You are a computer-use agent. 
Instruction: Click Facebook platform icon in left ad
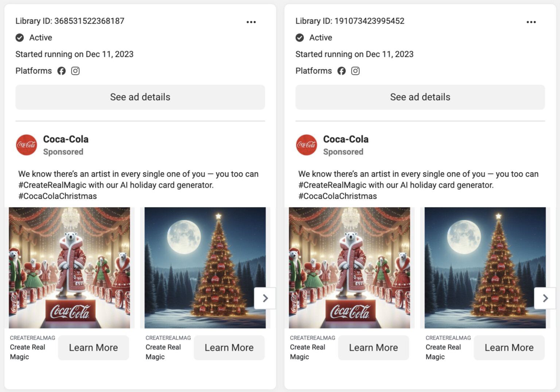point(61,71)
